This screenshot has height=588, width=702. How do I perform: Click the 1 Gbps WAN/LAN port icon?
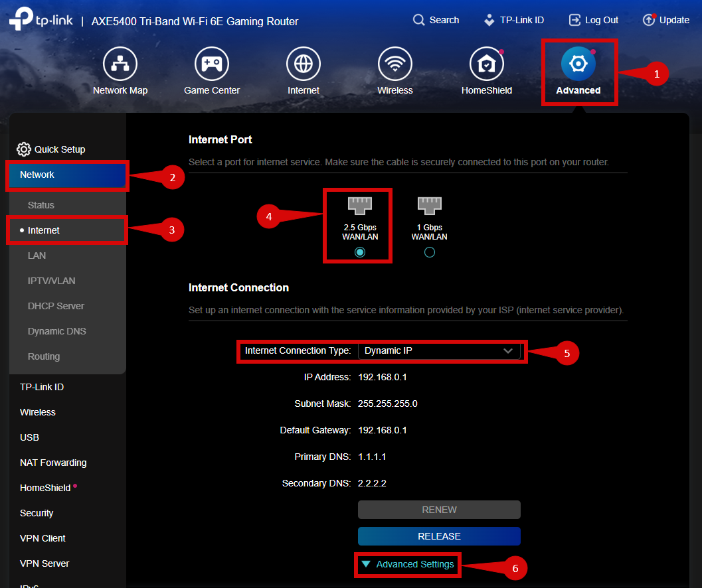pyautogui.click(x=429, y=205)
